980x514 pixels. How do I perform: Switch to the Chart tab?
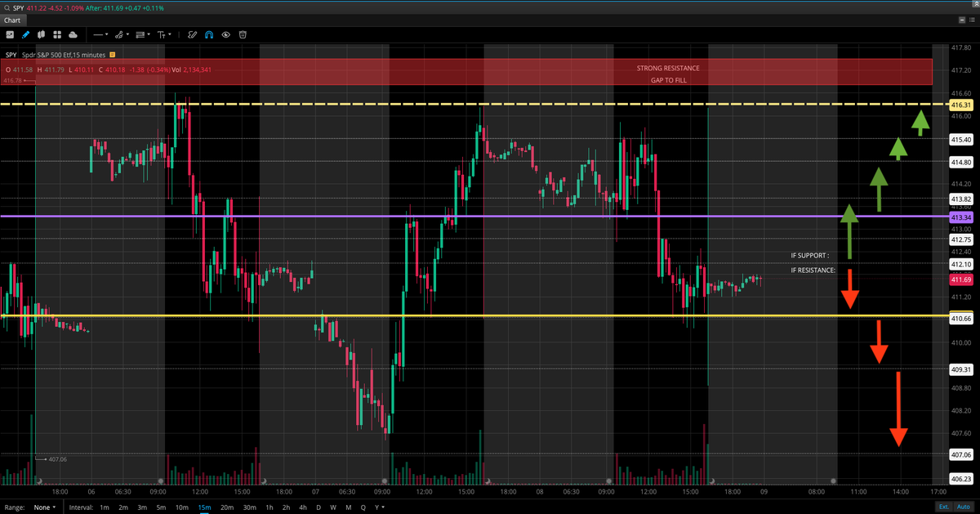click(12, 20)
